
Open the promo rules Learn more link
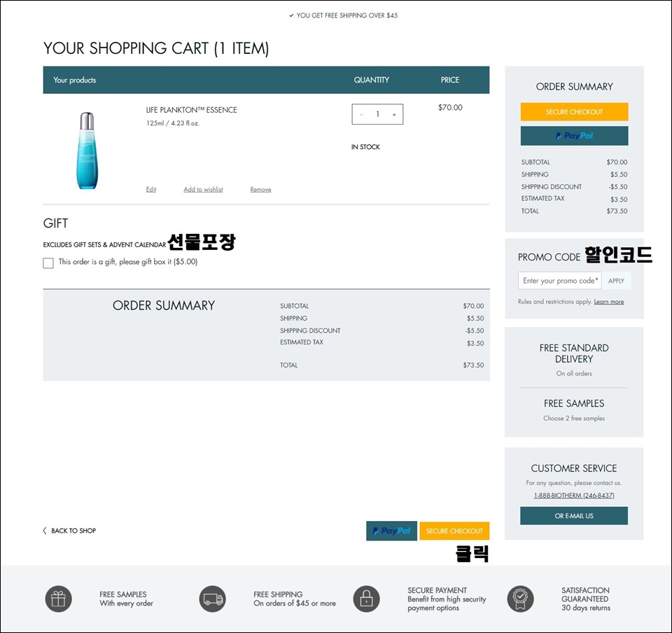pyautogui.click(x=608, y=302)
